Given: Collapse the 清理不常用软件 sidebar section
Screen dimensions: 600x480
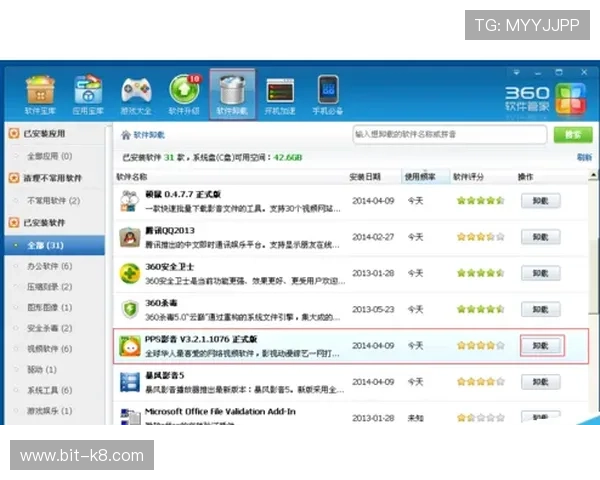Looking at the screenshot, I should [x=14, y=178].
